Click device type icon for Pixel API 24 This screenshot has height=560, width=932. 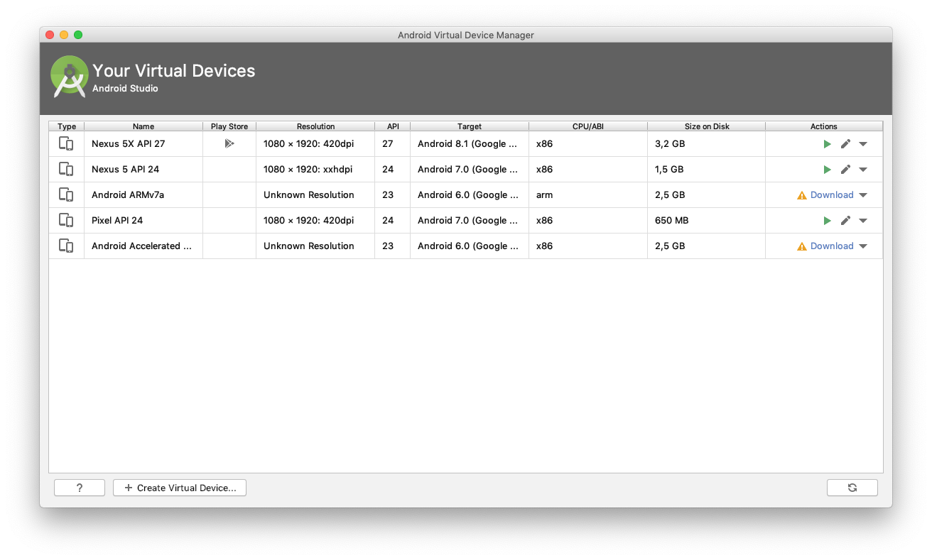[x=66, y=221]
